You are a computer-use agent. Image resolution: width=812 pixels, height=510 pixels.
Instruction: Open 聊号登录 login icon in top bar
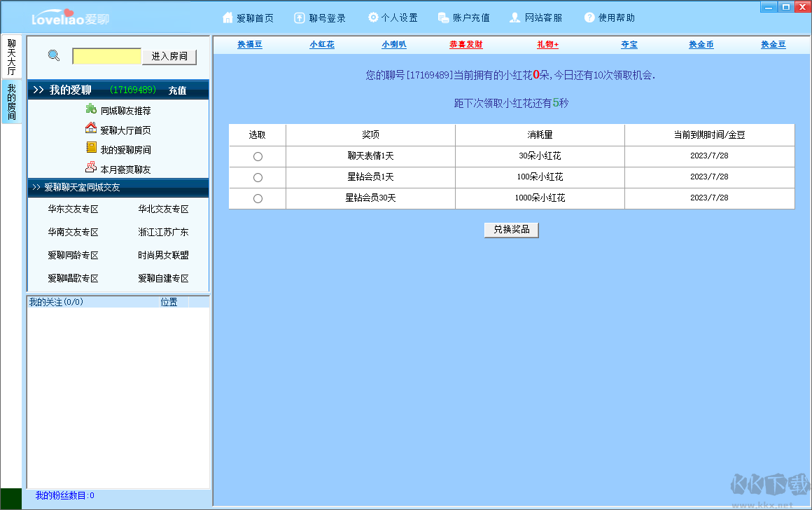[x=300, y=18]
